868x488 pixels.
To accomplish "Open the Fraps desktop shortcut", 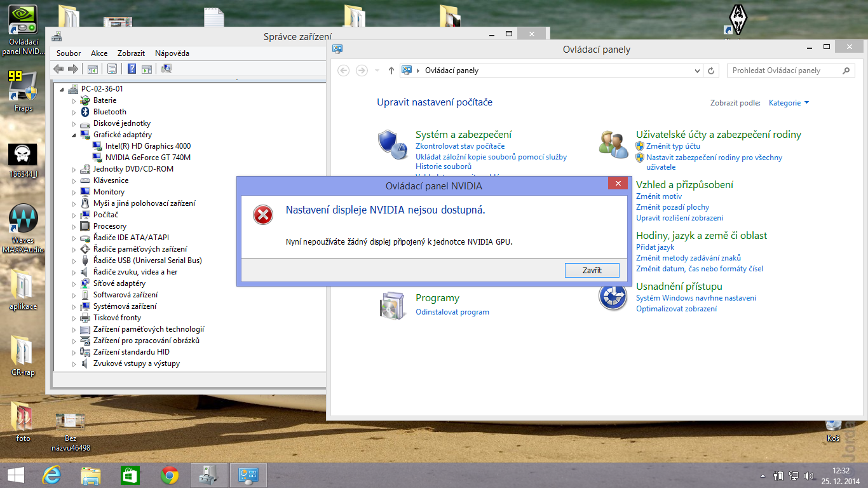I will [23, 91].
